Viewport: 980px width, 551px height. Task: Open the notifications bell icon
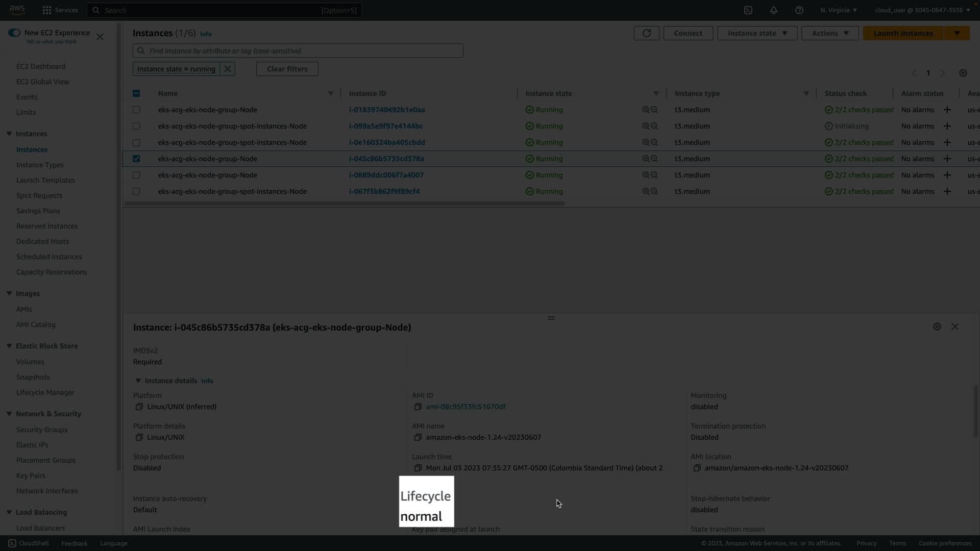(x=773, y=10)
